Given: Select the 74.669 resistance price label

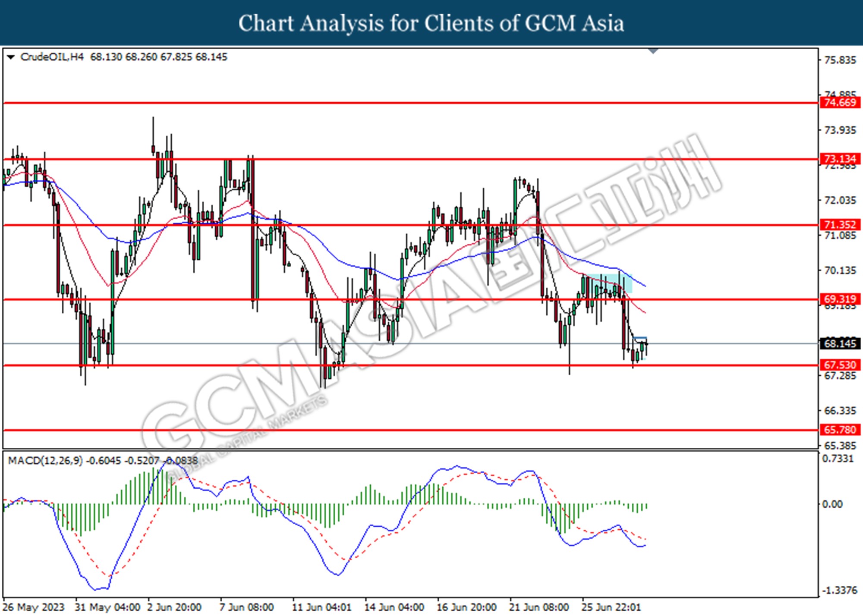Looking at the screenshot, I should pos(840,103).
